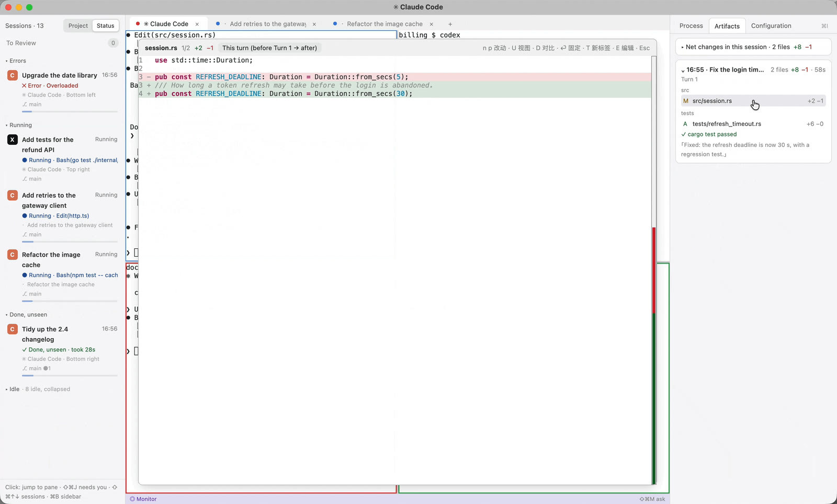The height and width of the screenshot is (504, 837).
Task: Select the Status grouping toggle
Action: click(105, 26)
